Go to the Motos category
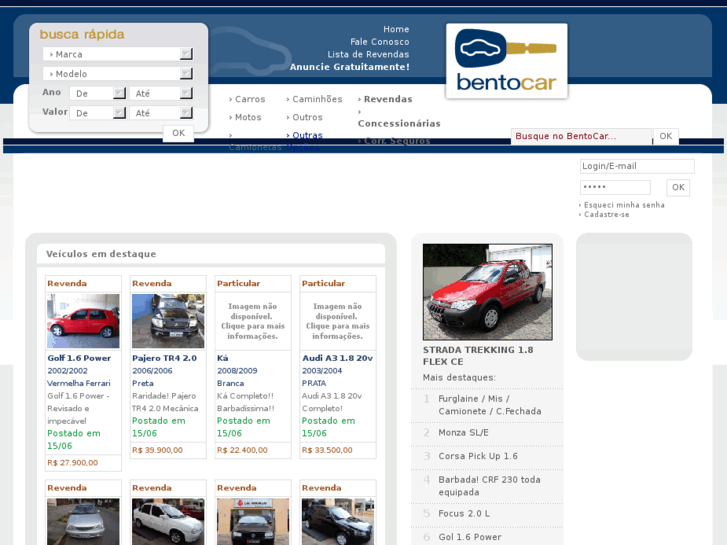Screen dimensions: 727x545 click(247, 117)
